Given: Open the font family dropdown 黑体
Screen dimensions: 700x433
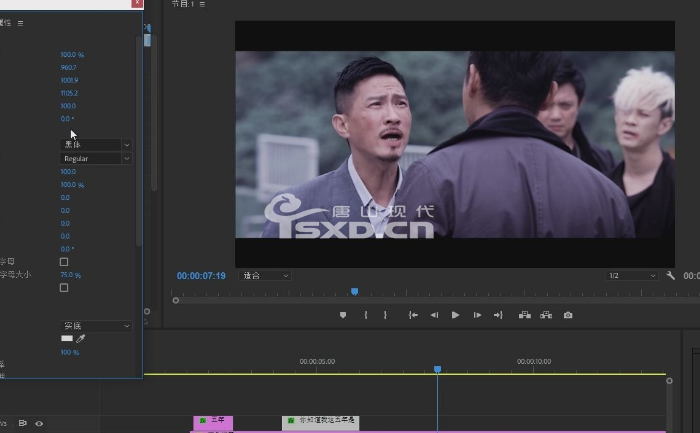Looking at the screenshot, I should [x=96, y=145].
